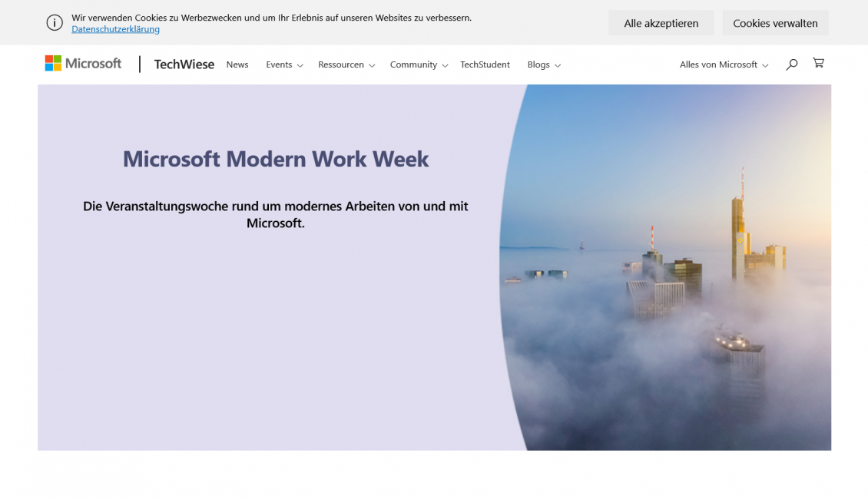Screen dimensions: 868x499
Task: Click the Microsoft logo
Action: point(83,64)
